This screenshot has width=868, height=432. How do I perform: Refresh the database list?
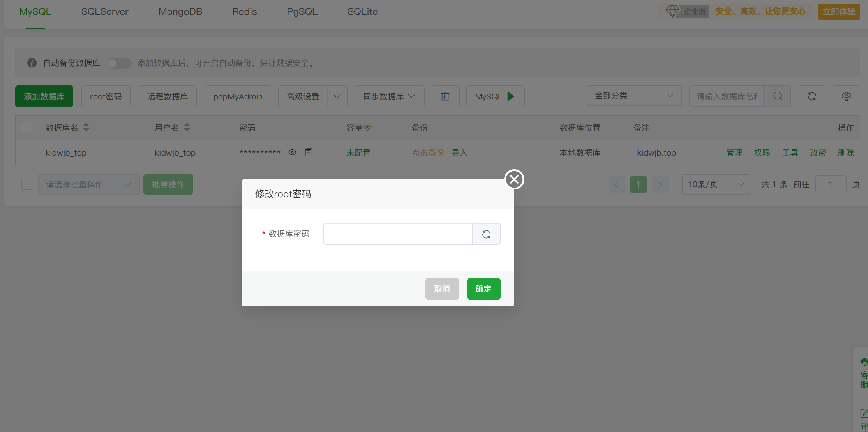[x=812, y=96]
